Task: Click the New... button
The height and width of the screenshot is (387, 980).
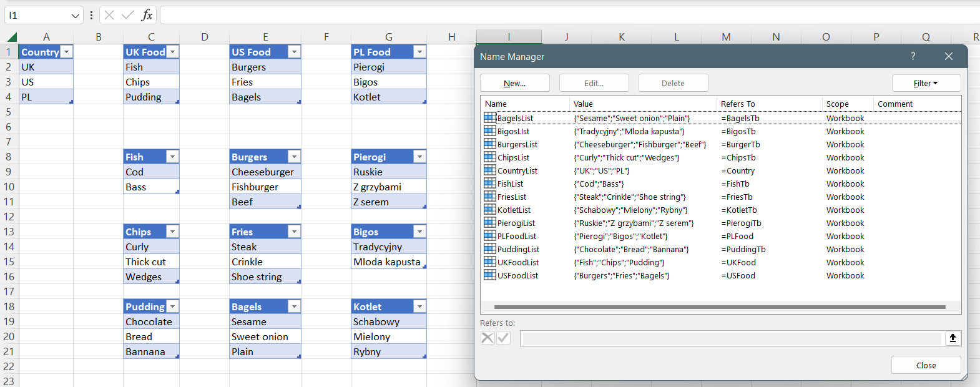Action: (515, 83)
